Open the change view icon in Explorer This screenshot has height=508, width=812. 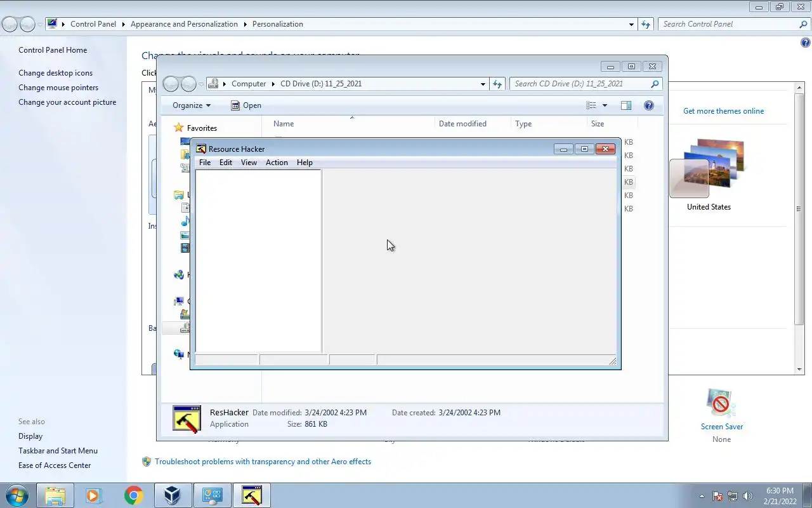tap(591, 105)
